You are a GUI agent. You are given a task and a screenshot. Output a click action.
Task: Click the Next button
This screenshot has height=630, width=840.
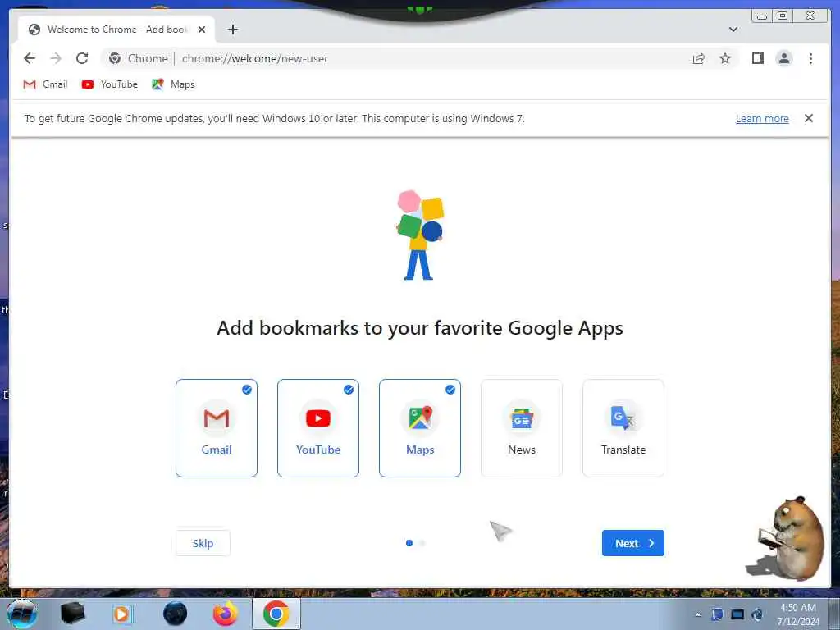point(633,543)
